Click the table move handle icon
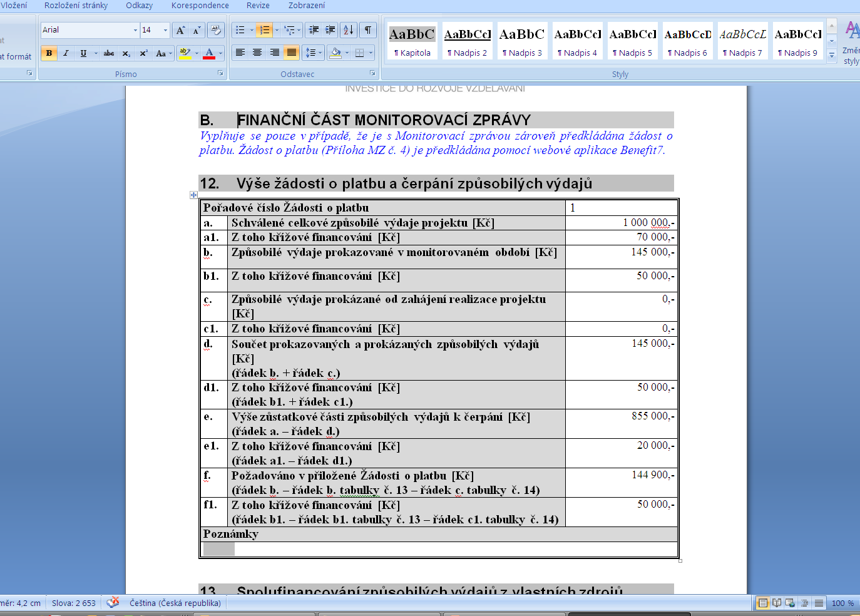 click(x=193, y=195)
